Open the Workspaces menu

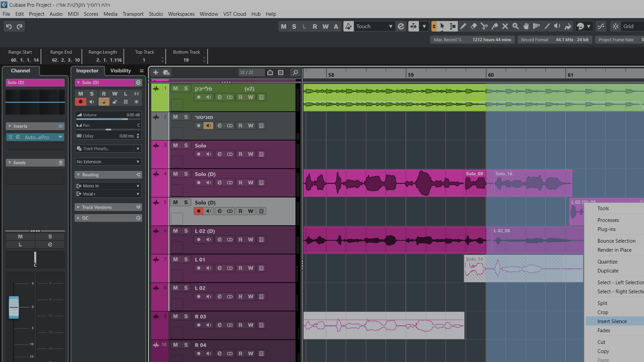[x=181, y=14]
